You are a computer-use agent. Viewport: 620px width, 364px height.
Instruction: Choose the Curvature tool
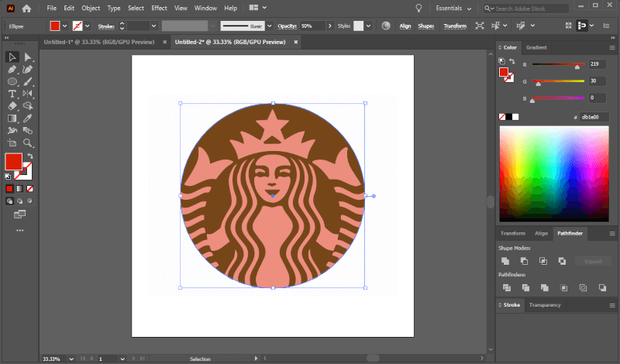coord(28,70)
